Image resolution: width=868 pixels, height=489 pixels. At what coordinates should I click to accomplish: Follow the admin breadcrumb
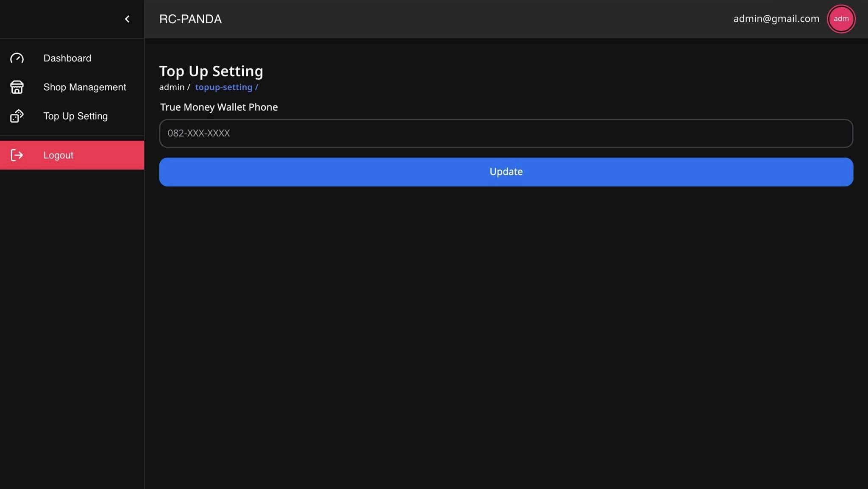pyautogui.click(x=172, y=87)
